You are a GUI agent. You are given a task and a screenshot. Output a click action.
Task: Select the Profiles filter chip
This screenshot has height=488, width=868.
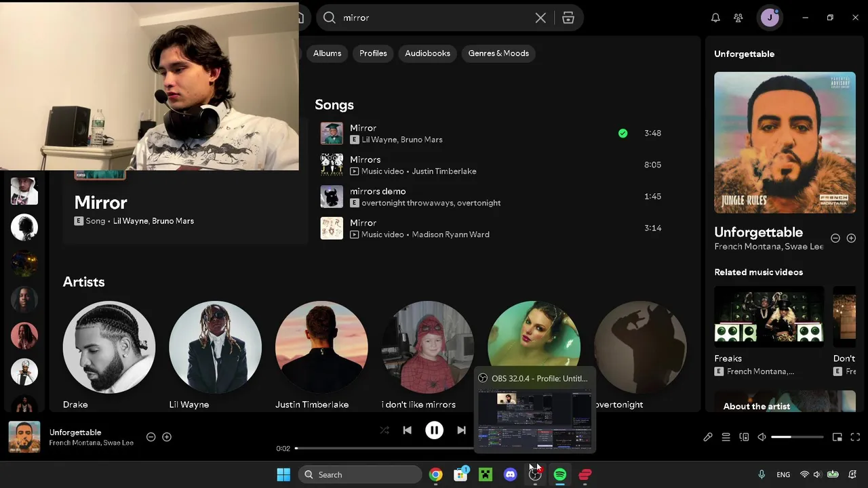pos(373,54)
